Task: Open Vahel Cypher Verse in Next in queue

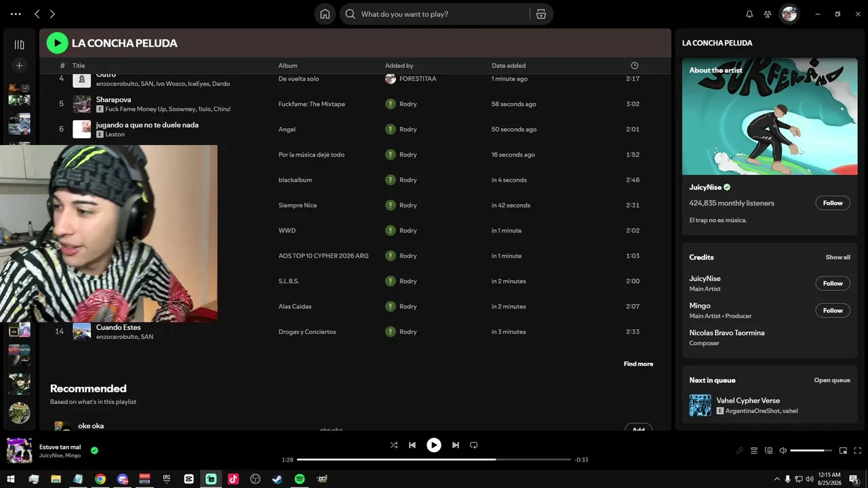Action: tap(748, 401)
